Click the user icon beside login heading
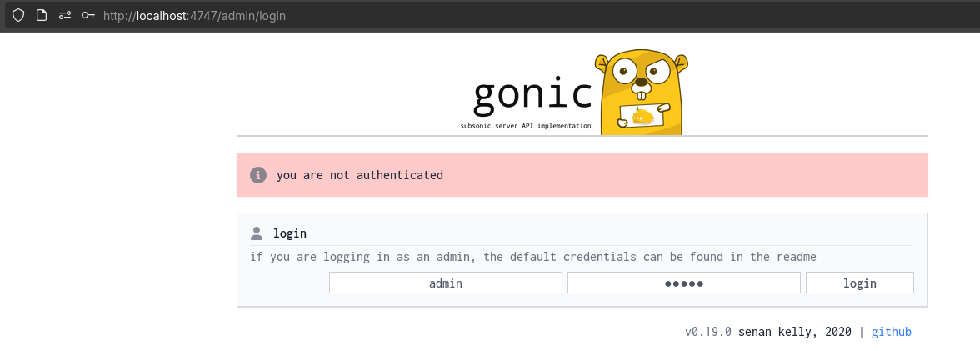The image size is (980, 351). pyautogui.click(x=257, y=233)
